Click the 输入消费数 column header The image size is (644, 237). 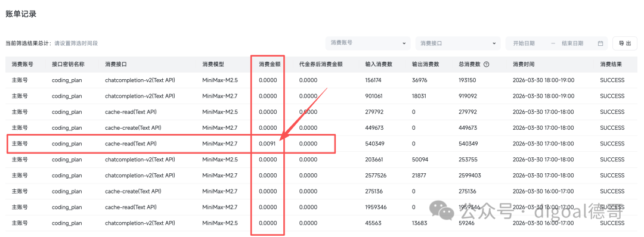pos(379,64)
